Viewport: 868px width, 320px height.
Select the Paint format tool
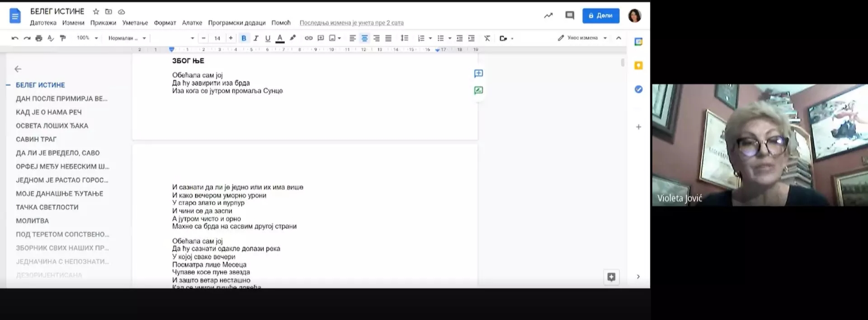63,38
